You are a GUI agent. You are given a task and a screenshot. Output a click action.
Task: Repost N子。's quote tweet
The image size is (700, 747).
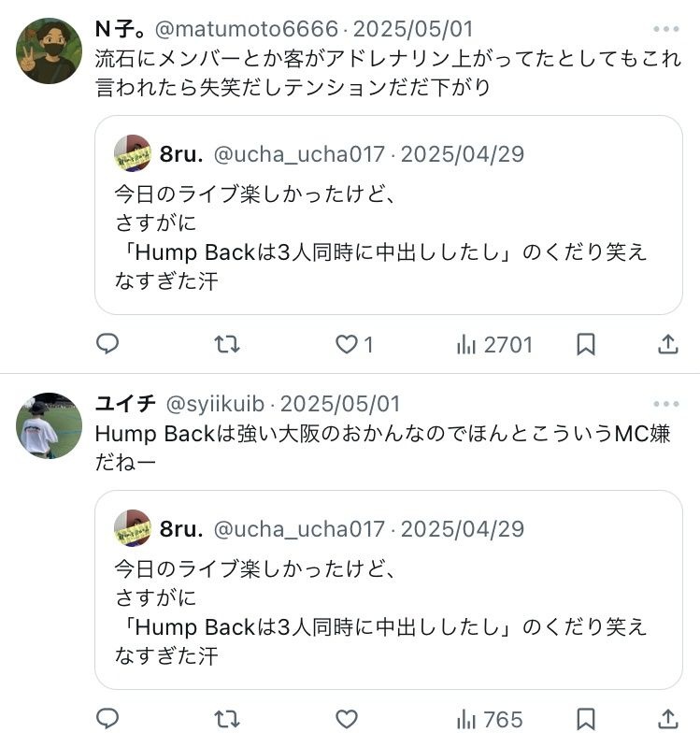click(227, 345)
